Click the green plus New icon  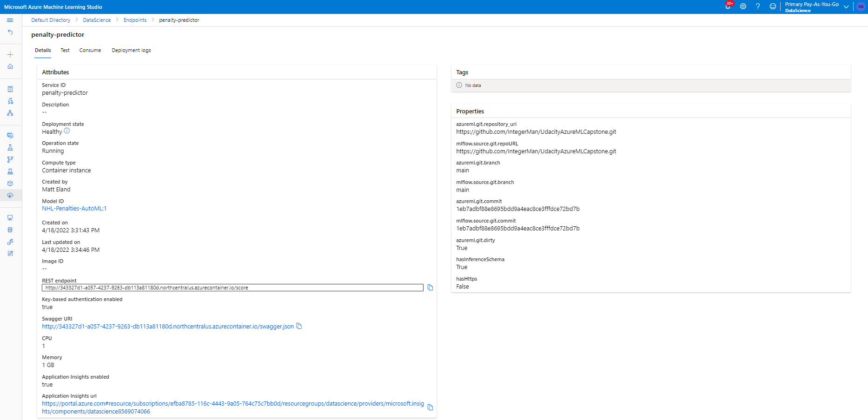pos(10,54)
